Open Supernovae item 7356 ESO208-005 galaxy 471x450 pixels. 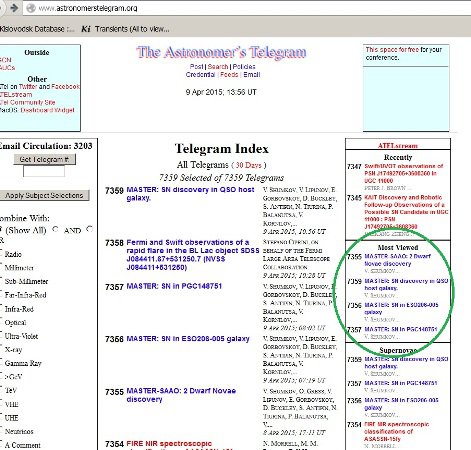401,404
